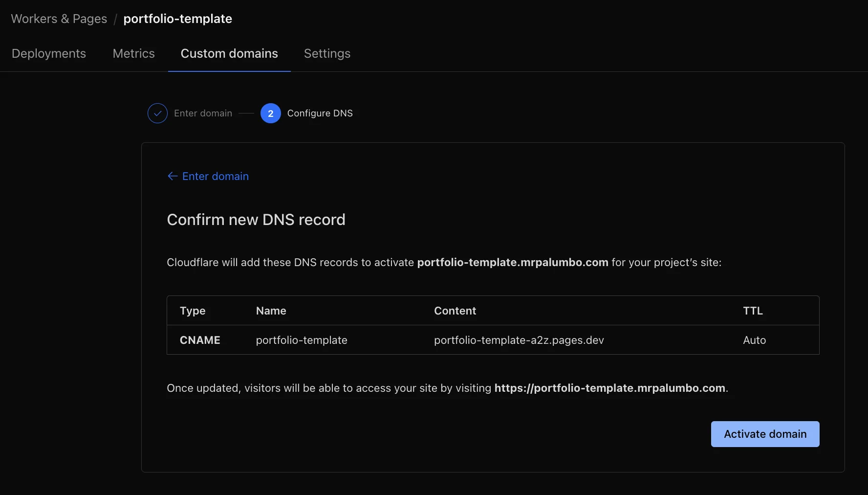Click the completed checkmark on Enter domain step
The height and width of the screenshot is (495, 868).
pos(157,113)
